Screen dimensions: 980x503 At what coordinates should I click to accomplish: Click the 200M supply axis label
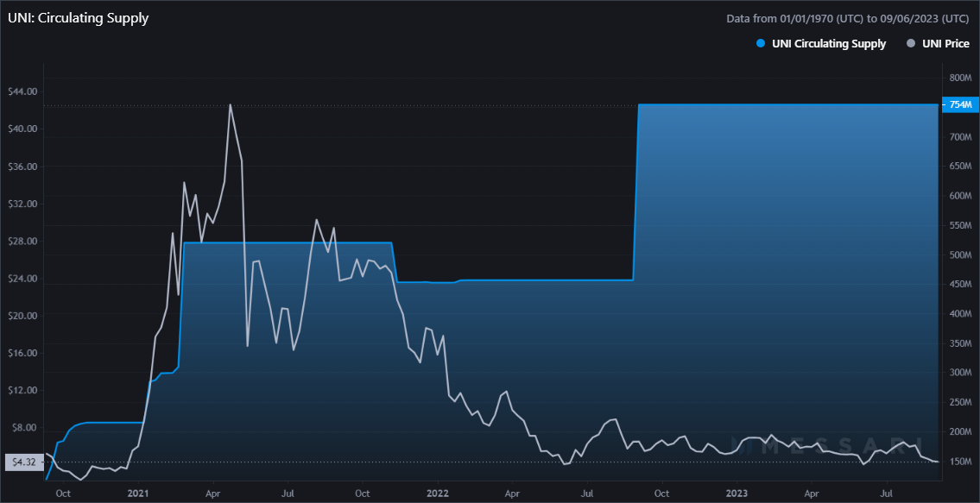pos(961,432)
